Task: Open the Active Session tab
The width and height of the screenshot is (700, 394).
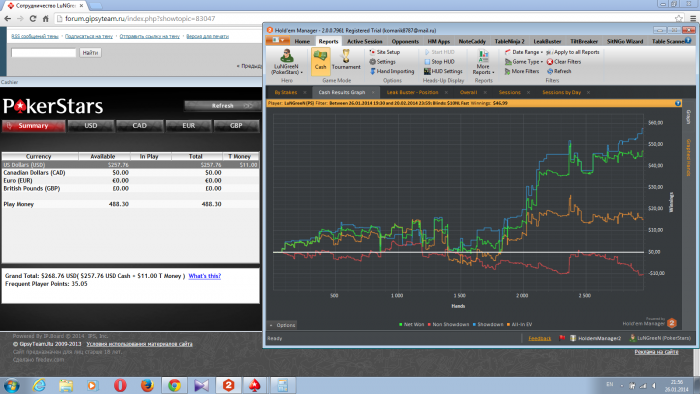Action: point(365,41)
